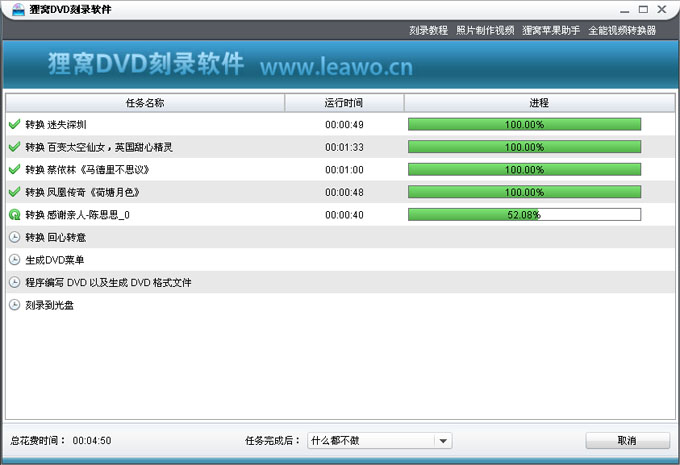Click the clock icon beside 程序编写 DVD task
The width and height of the screenshot is (680, 465).
coord(14,282)
